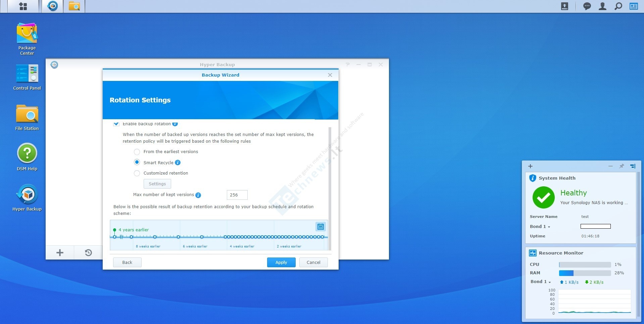Dock the widget panel icon

[633, 166]
